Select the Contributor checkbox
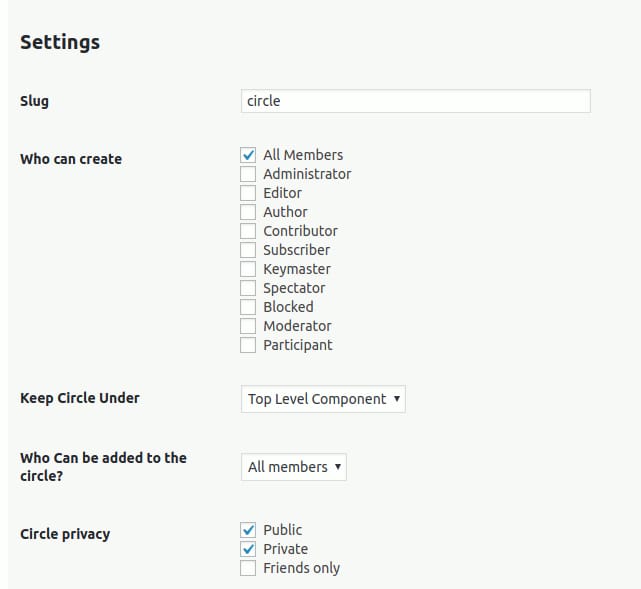641x589 pixels. click(249, 231)
